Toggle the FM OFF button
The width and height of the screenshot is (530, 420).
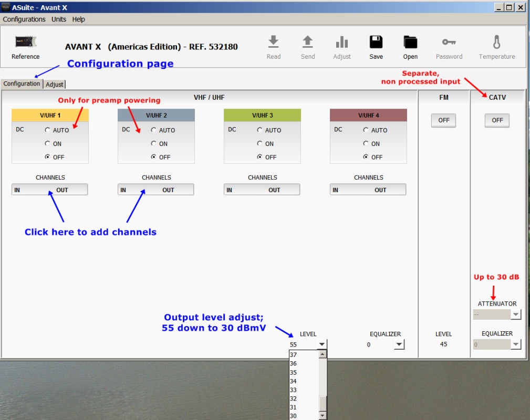tap(444, 120)
